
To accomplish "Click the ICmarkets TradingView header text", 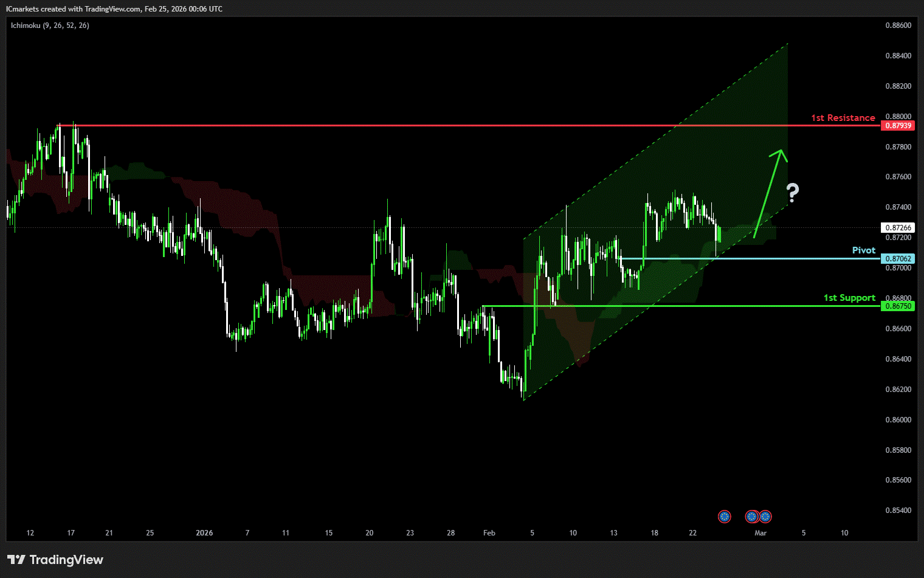I will pos(114,9).
